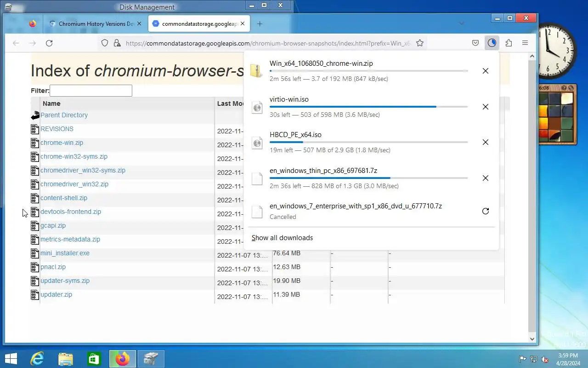Show the tracking protection shield info

click(x=105, y=43)
